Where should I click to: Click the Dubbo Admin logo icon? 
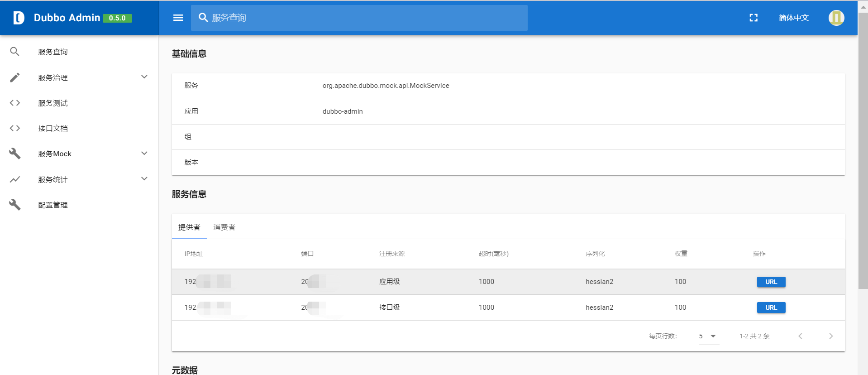point(19,18)
